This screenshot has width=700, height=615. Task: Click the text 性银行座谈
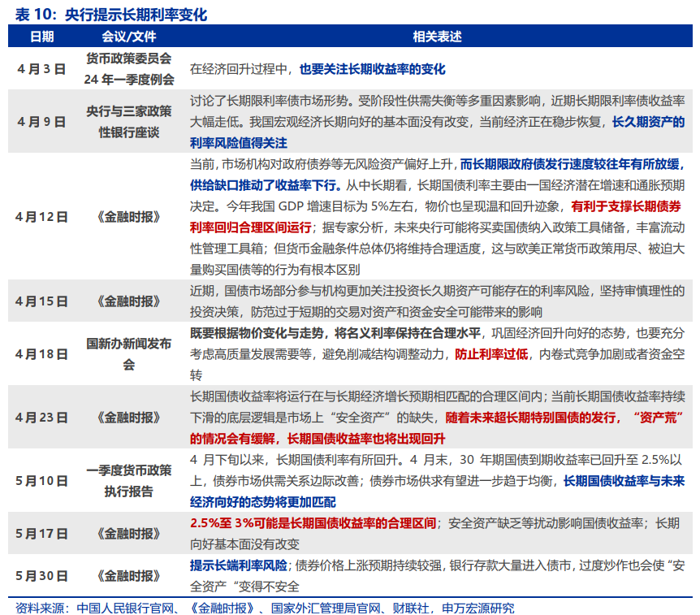point(128,132)
